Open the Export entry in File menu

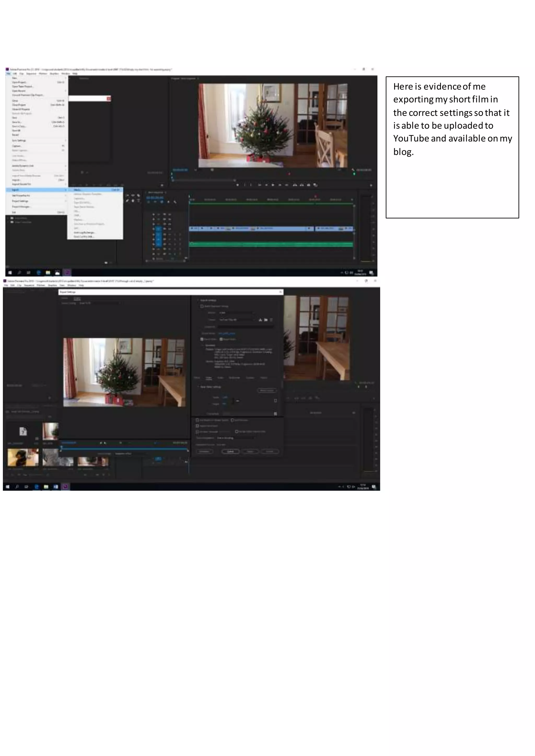tap(37, 190)
